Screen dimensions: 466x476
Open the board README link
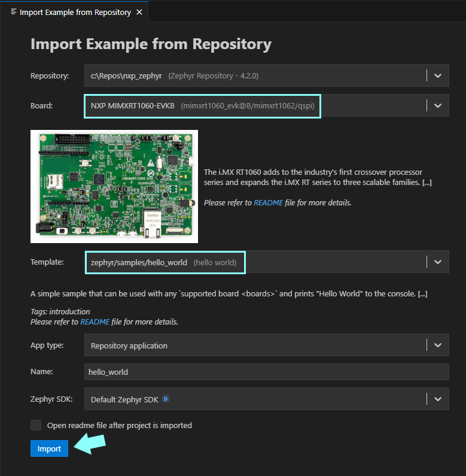268,202
